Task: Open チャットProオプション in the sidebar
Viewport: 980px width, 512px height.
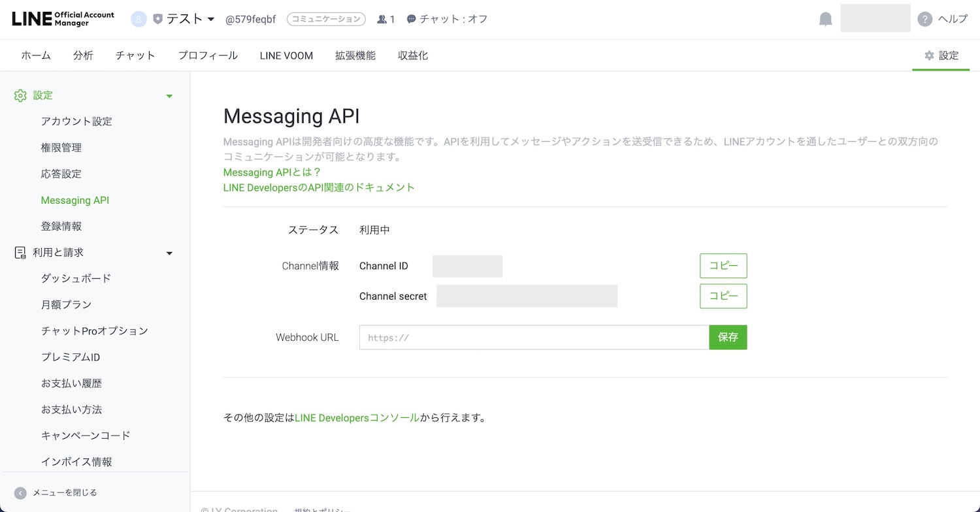Action: click(95, 330)
